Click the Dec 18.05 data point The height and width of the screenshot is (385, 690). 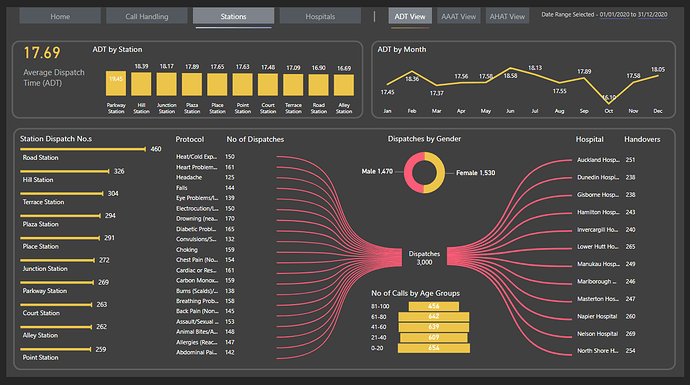(x=658, y=76)
